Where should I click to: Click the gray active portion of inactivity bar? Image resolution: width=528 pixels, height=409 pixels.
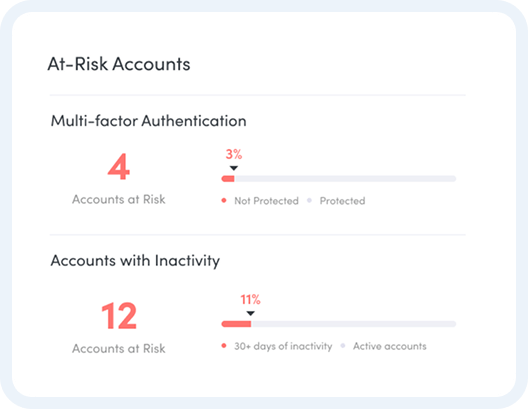click(354, 324)
